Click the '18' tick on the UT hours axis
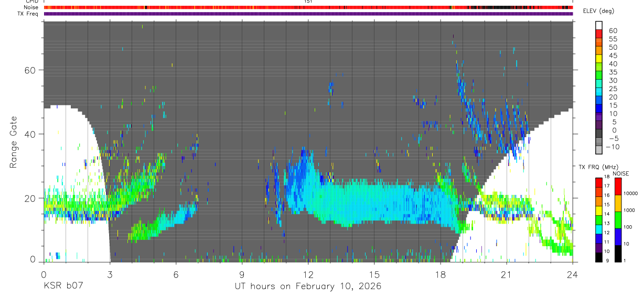644x297 pixels. point(441,274)
